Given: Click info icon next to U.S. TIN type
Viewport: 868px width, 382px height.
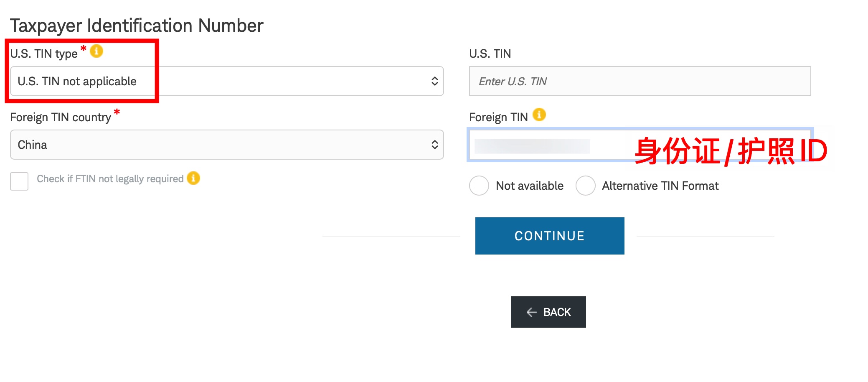Looking at the screenshot, I should 96,51.
